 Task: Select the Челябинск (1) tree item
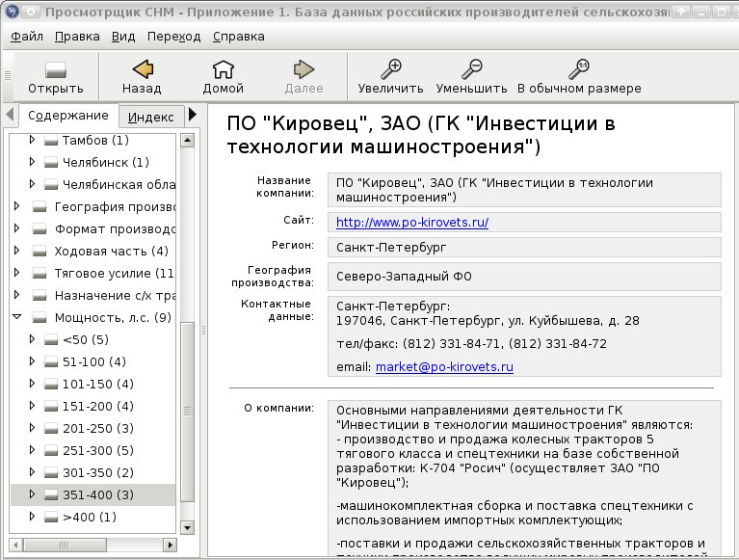tap(106, 163)
